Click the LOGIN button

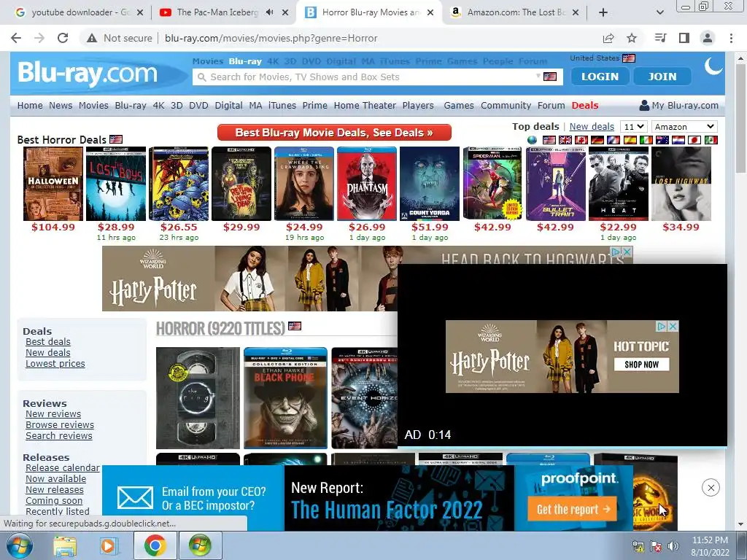[x=600, y=76]
